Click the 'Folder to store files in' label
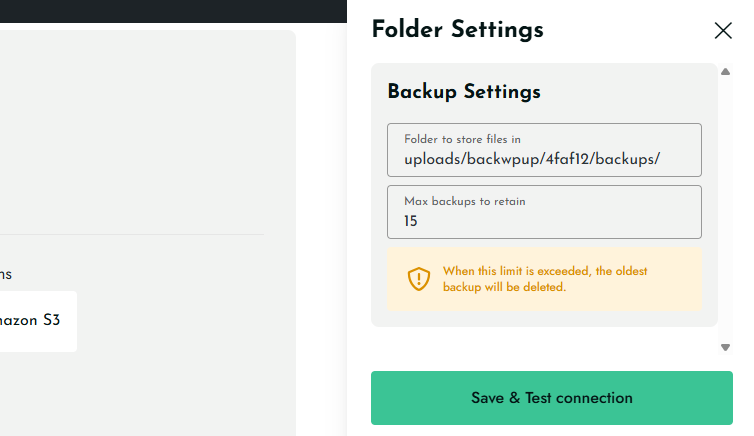Screen dimensions: 754x436 (x=462, y=139)
